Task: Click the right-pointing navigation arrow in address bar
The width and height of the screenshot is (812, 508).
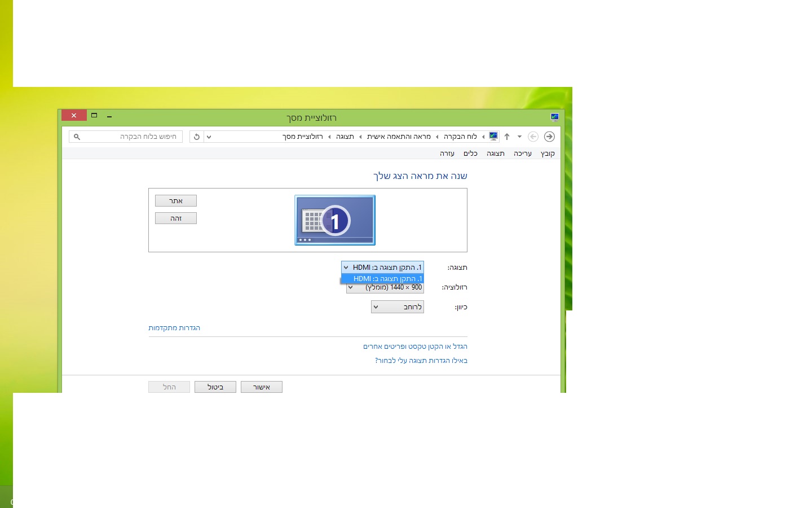Action: click(x=549, y=137)
